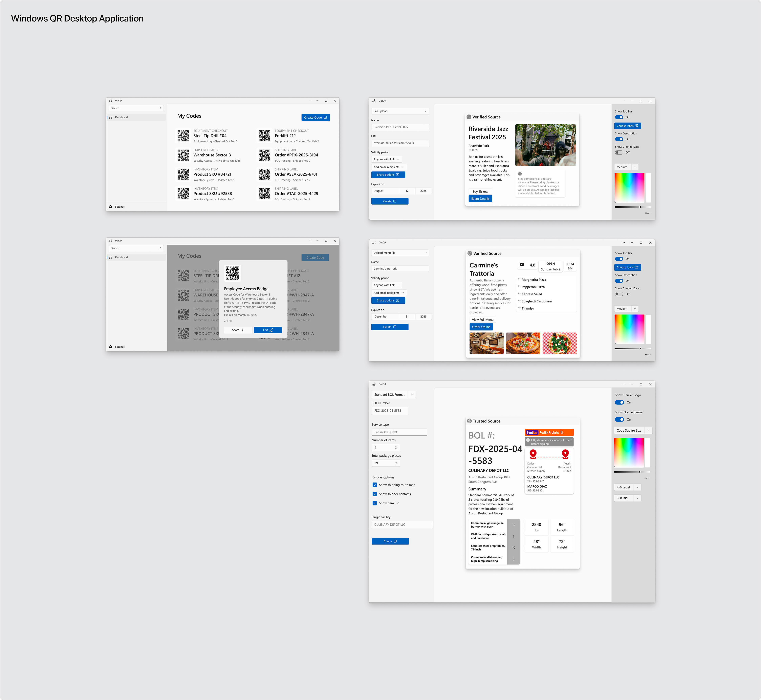Pick a color below Code Square Size
This screenshot has height=700, width=761.
[x=628, y=452]
